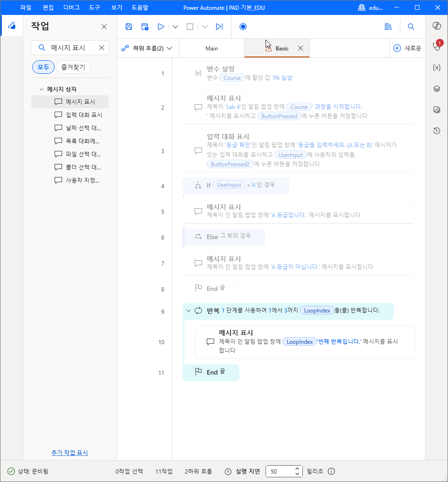Open the Asset library icon
Screen dimensions: 448x482
pyautogui.click(x=388, y=27)
